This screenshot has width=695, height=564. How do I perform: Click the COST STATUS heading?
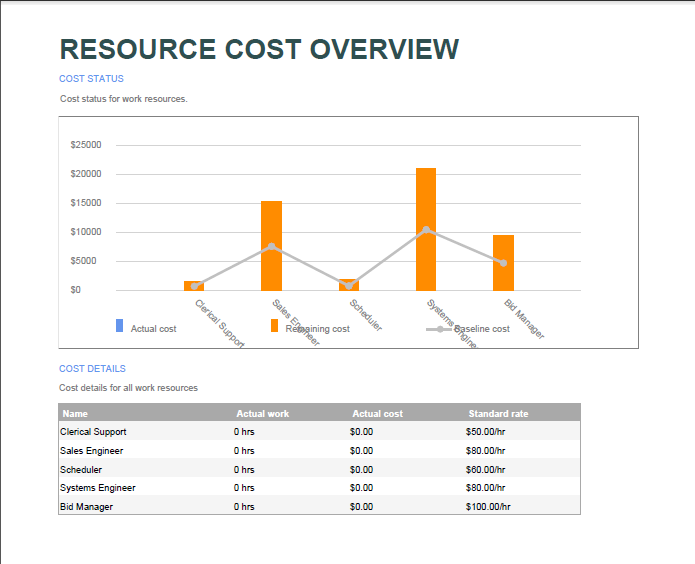point(91,78)
